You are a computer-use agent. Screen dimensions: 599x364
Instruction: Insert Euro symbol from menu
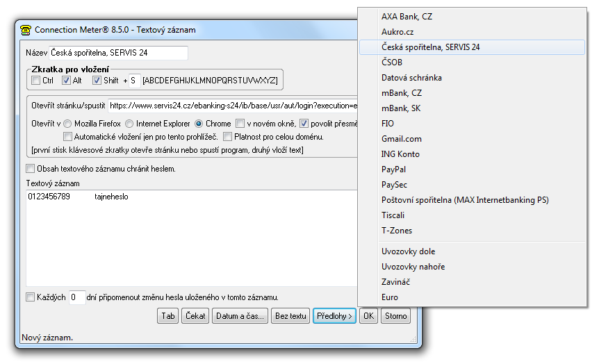(472, 297)
